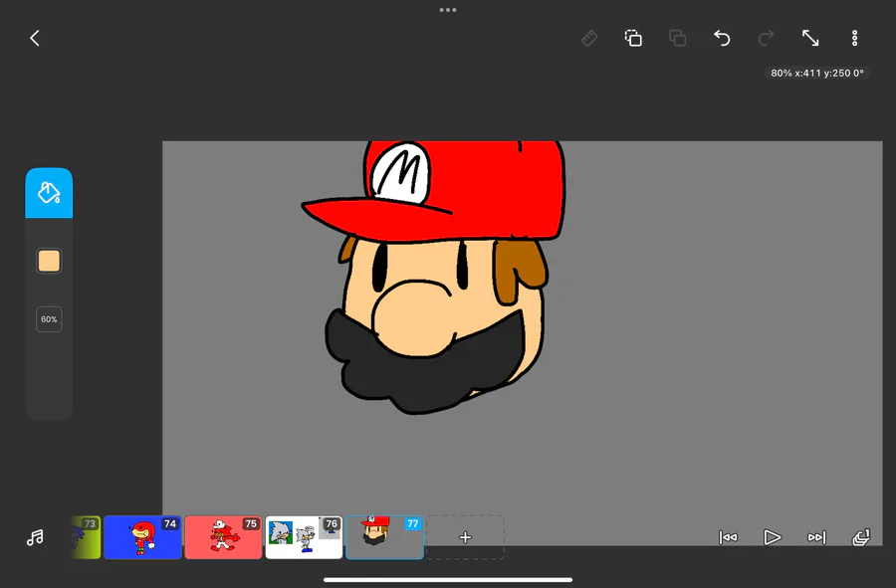Add a new frame with plus
Image resolution: width=896 pixels, height=588 pixels.
[465, 538]
